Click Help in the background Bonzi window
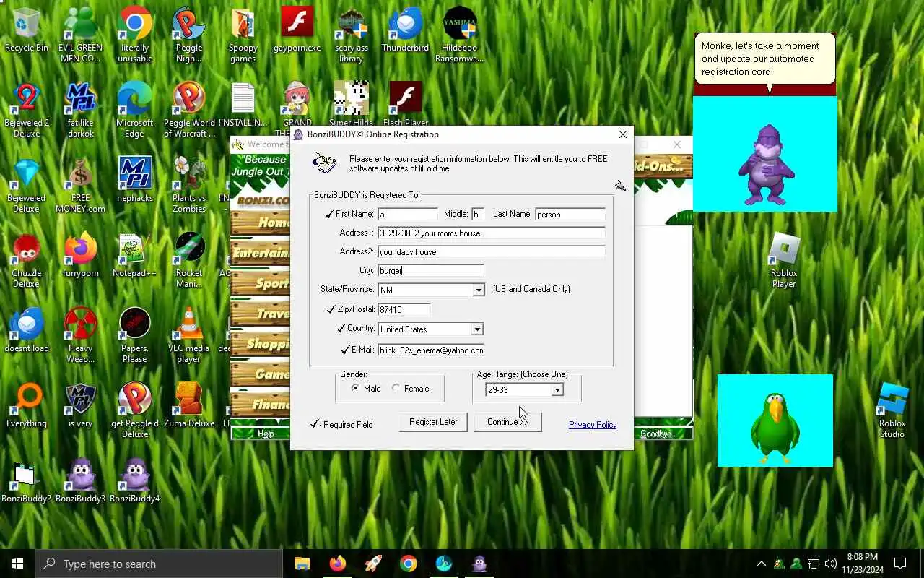The height and width of the screenshot is (578, 924). (x=266, y=433)
